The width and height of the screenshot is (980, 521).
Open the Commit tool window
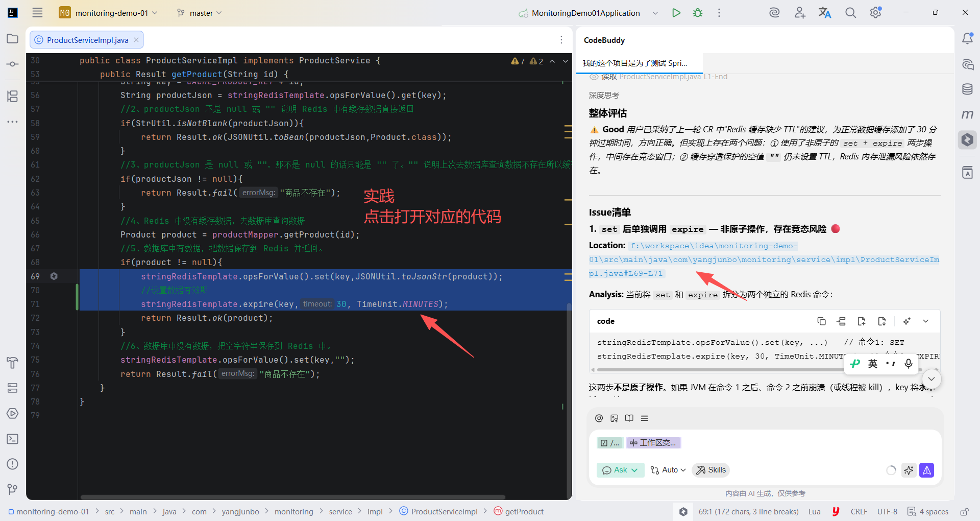tap(13, 64)
